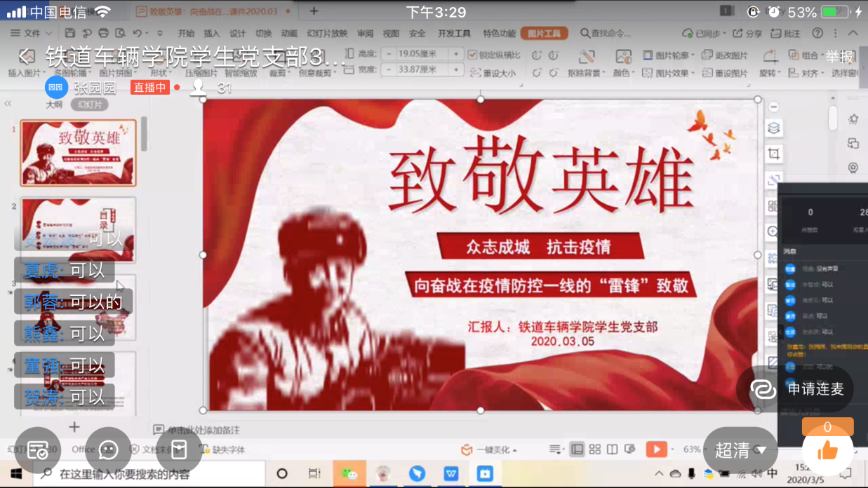Select the 图片工具 ribbon tab

544,34
